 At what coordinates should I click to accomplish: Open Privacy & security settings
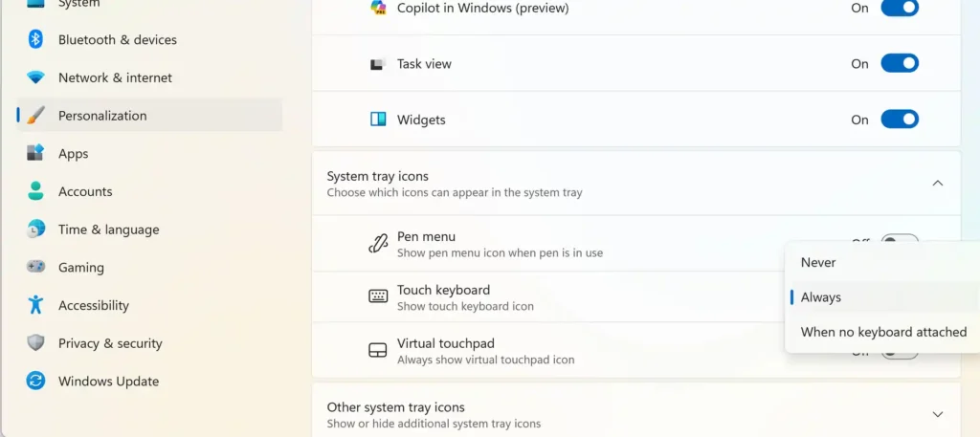149,343
